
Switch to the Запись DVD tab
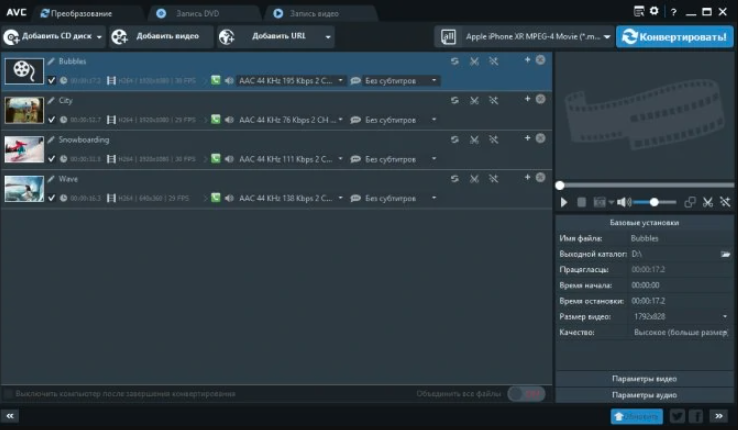(x=200, y=13)
